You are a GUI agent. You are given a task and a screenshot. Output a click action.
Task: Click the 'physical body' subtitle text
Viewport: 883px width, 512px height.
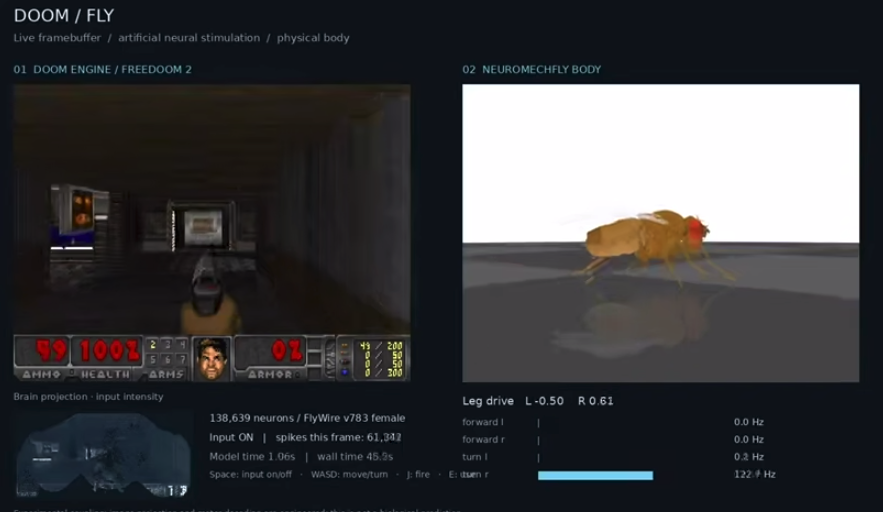tap(313, 38)
